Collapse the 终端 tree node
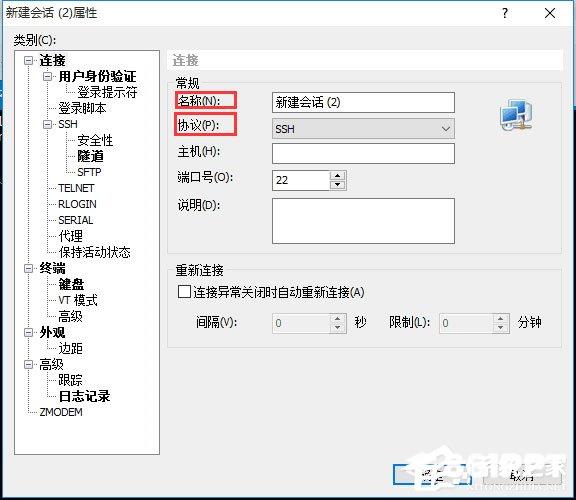This screenshot has height=500, width=576. (28, 268)
